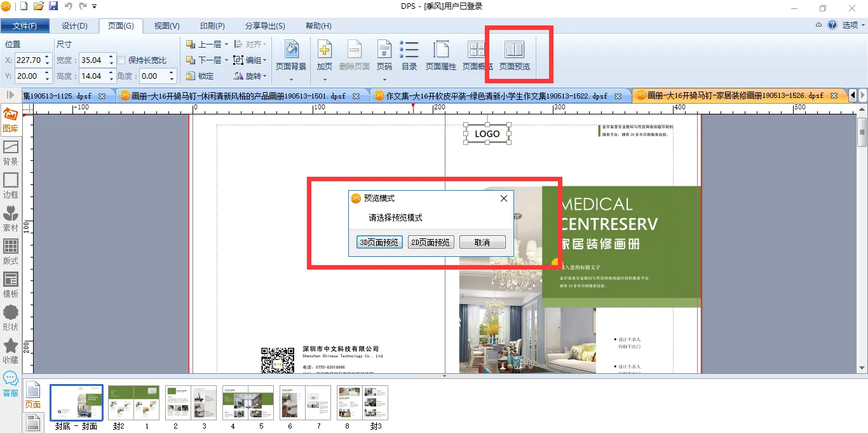This screenshot has height=433, width=868.
Task: Open the 形状 shapes panel
Action: point(11,319)
